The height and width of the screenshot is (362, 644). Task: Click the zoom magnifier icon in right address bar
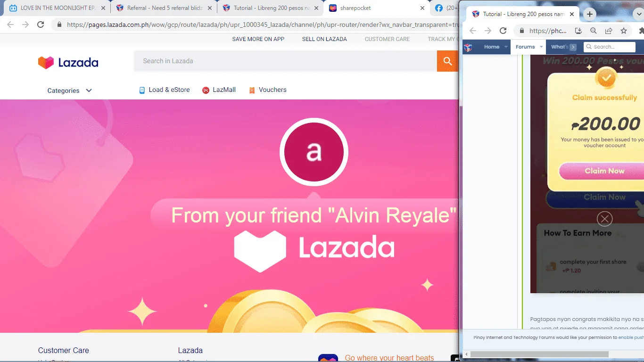(594, 31)
